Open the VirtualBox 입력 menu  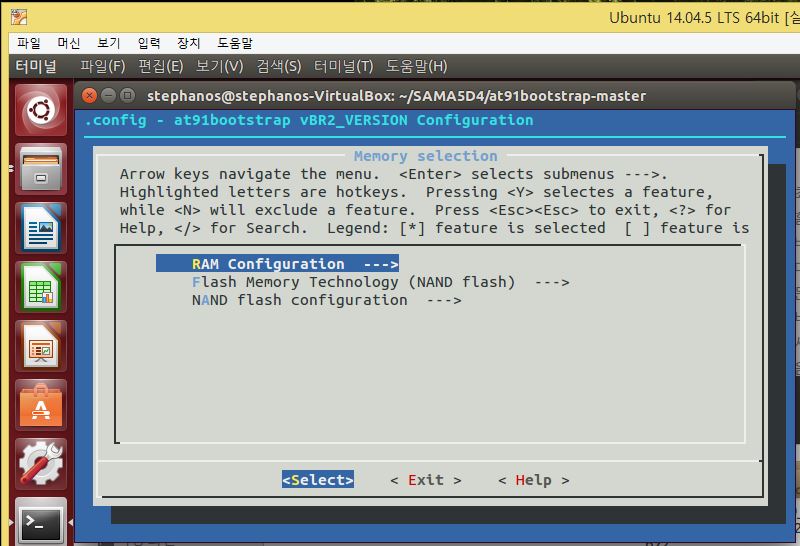(x=149, y=43)
